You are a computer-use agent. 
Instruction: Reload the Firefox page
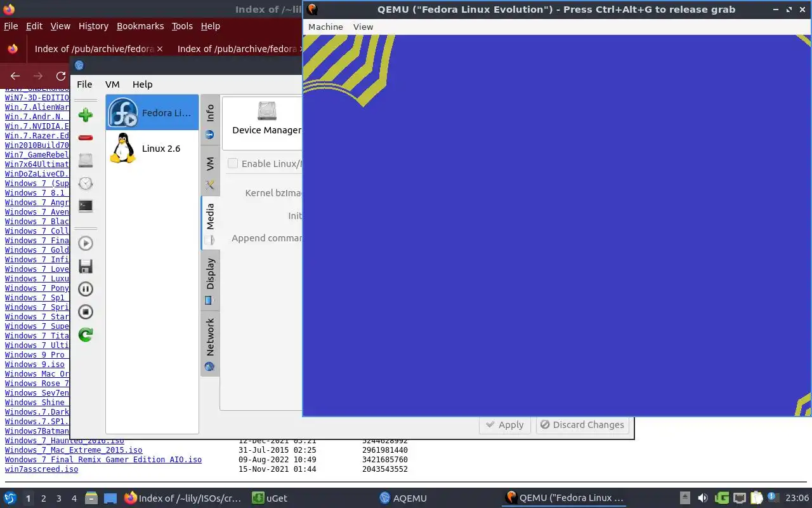[61, 76]
